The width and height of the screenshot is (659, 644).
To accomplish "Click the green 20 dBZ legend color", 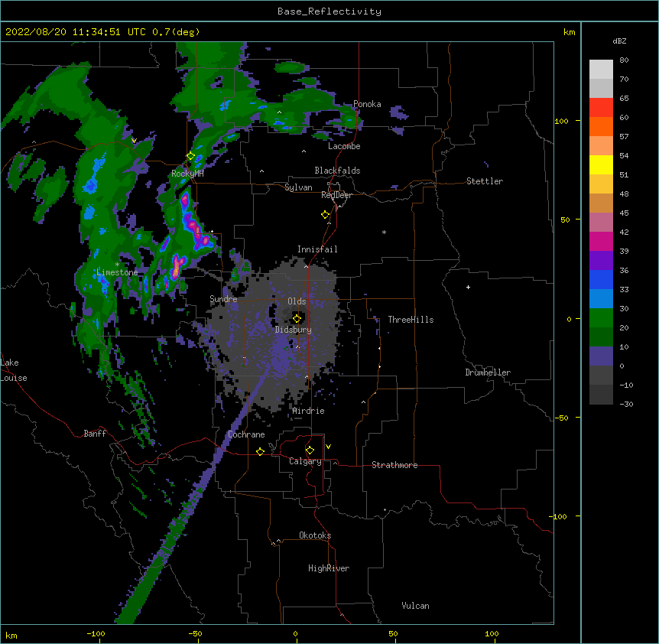I will tap(601, 318).
